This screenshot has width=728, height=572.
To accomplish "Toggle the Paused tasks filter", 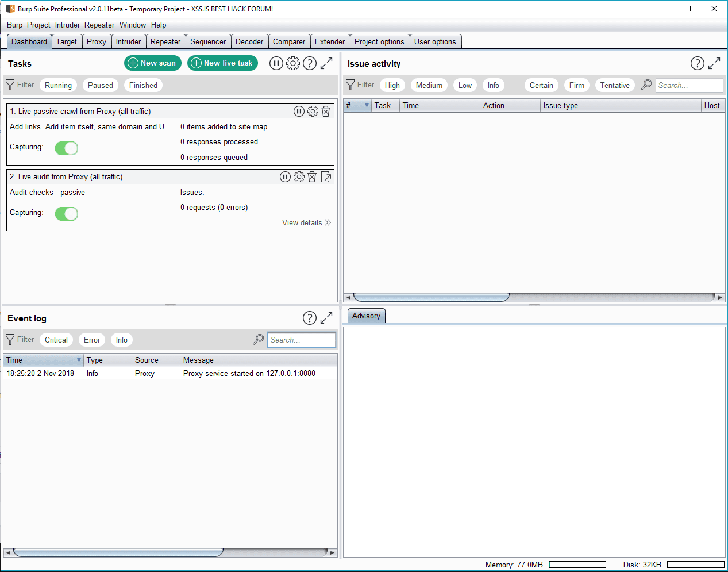I will [101, 85].
